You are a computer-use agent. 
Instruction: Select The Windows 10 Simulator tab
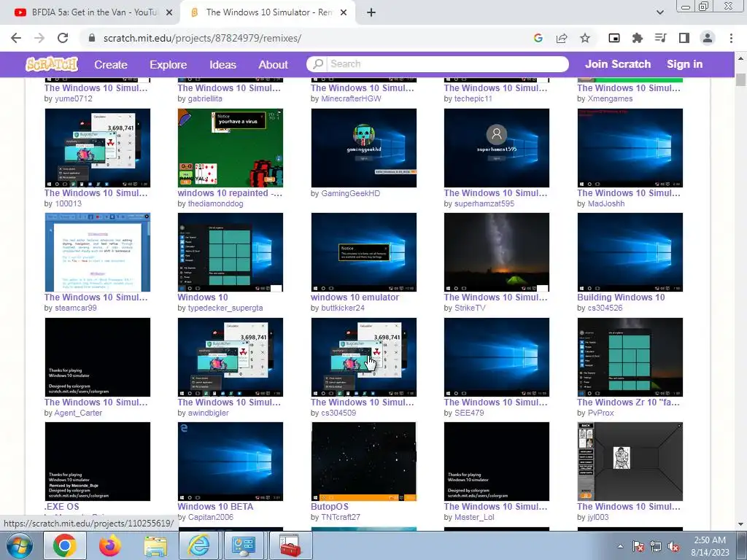pyautogui.click(x=268, y=12)
